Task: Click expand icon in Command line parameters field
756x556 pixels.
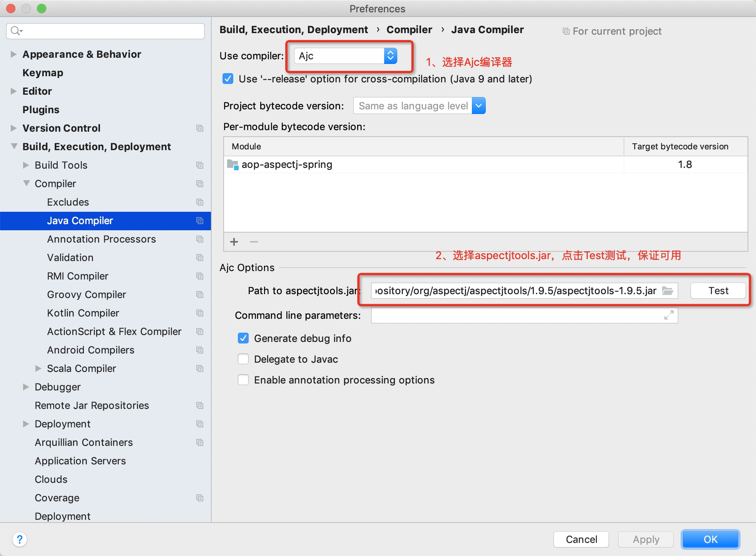Action: click(x=669, y=315)
